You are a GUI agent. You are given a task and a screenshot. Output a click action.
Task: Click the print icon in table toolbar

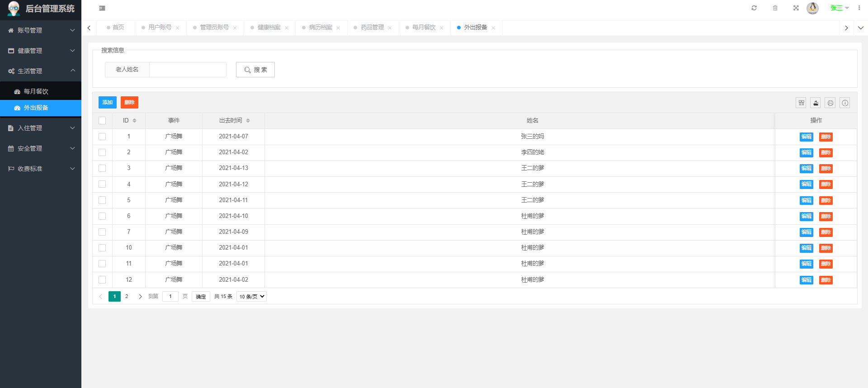point(830,103)
